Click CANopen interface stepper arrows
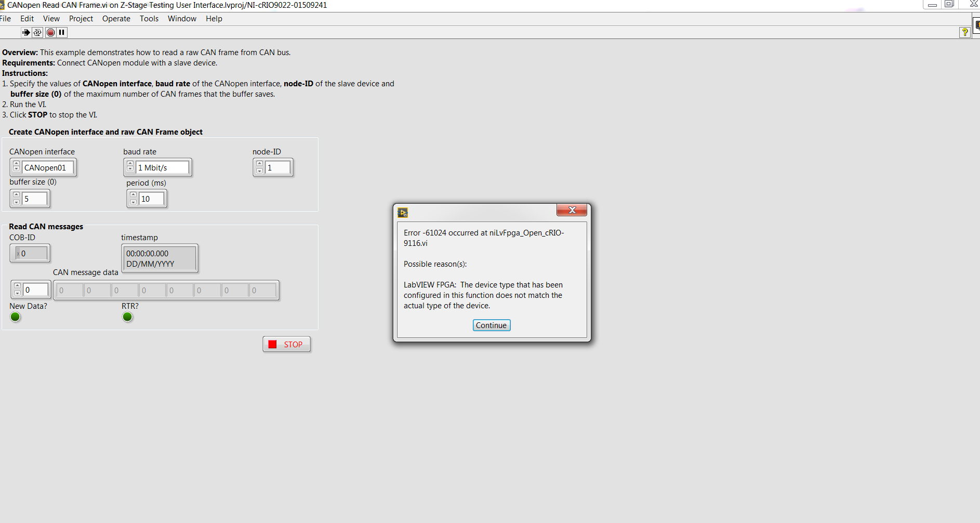 [x=17, y=166]
